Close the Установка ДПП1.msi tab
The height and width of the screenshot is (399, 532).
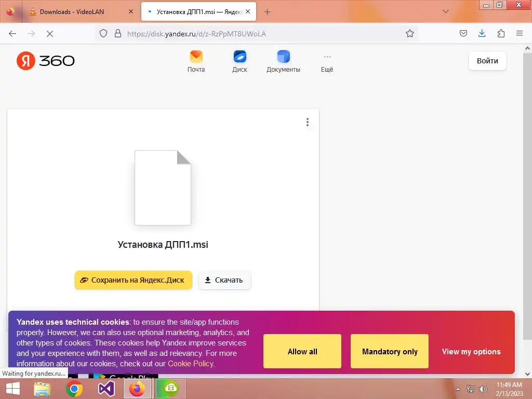pyautogui.click(x=248, y=11)
